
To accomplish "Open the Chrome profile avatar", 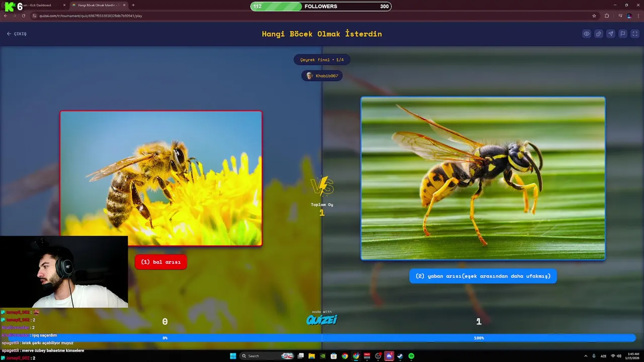I will (629, 16).
